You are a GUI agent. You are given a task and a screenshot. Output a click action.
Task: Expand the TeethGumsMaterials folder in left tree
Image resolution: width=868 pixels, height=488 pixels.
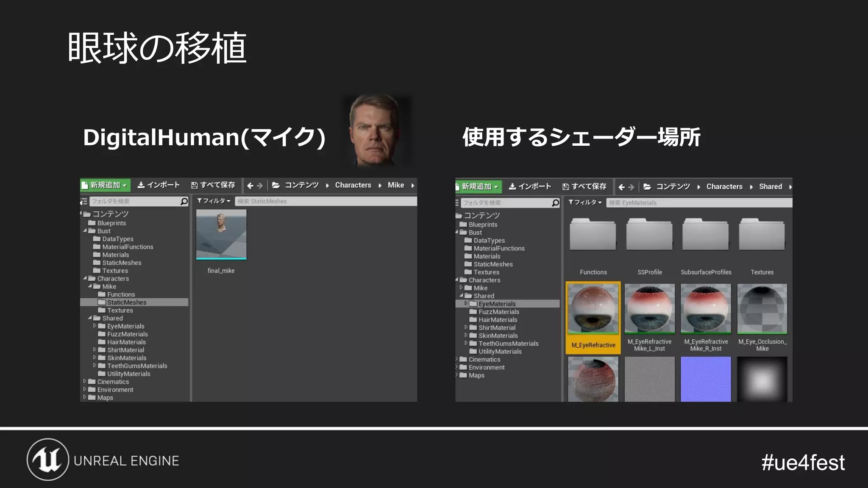(95, 366)
